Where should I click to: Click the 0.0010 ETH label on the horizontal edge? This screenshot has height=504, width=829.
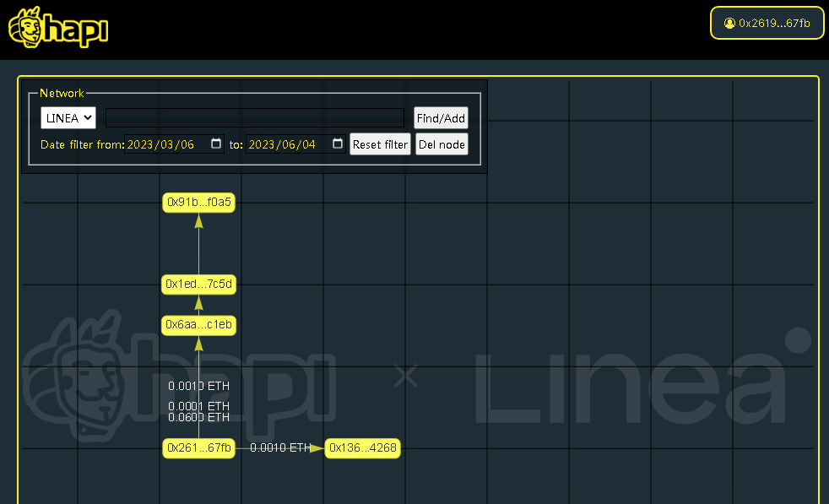pos(280,448)
